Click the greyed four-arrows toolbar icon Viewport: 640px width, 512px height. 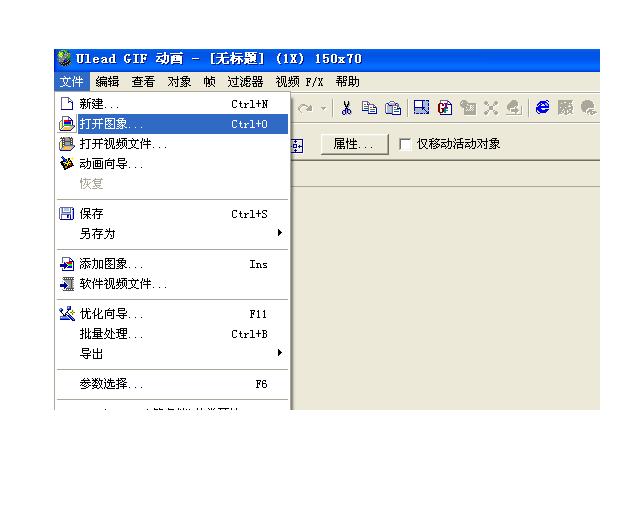[x=491, y=108]
